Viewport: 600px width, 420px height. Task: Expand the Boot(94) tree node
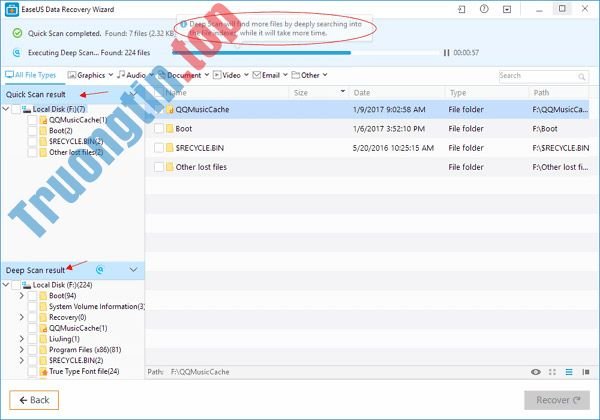[x=22, y=296]
